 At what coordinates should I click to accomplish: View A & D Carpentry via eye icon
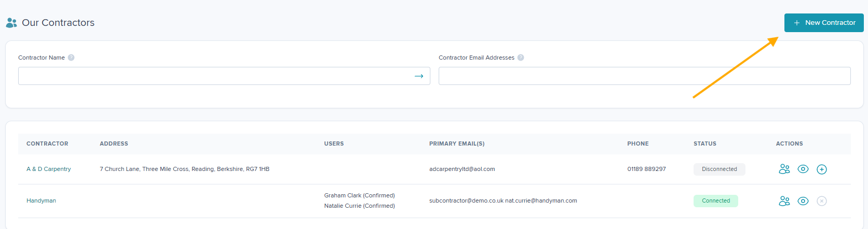coord(803,169)
